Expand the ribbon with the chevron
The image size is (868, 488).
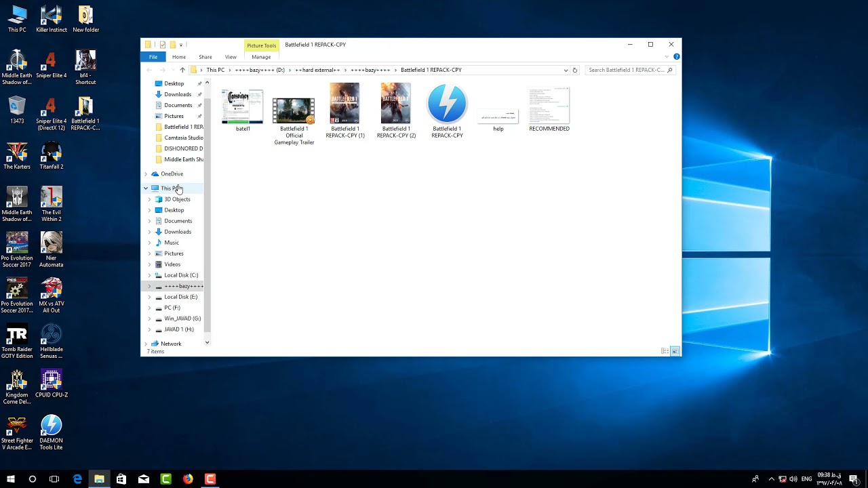(667, 57)
